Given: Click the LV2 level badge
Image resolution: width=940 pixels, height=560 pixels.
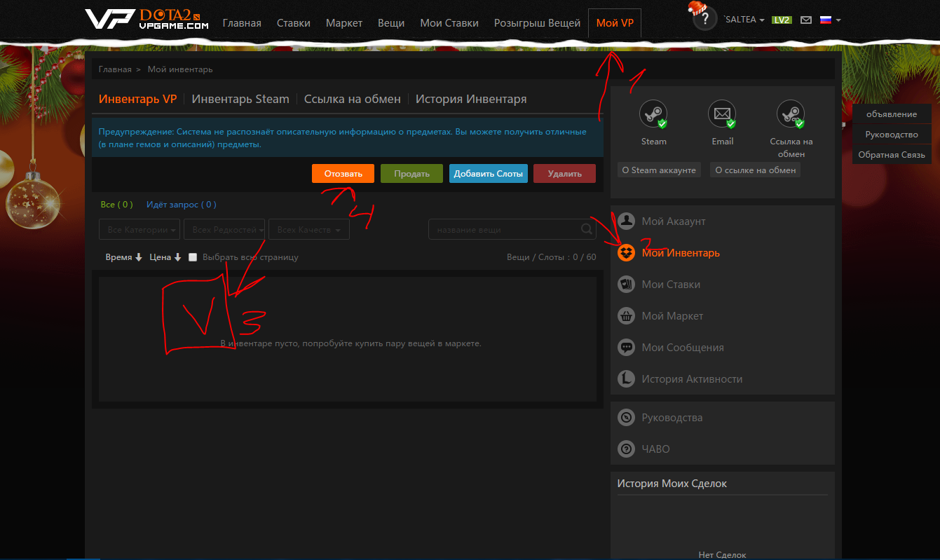Looking at the screenshot, I should pyautogui.click(x=782, y=20).
